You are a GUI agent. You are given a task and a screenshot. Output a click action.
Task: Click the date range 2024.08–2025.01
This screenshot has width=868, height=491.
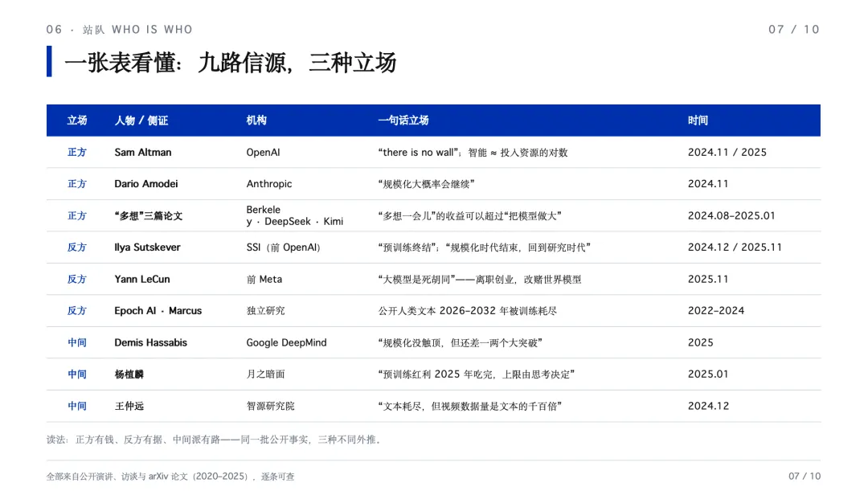pos(731,216)
